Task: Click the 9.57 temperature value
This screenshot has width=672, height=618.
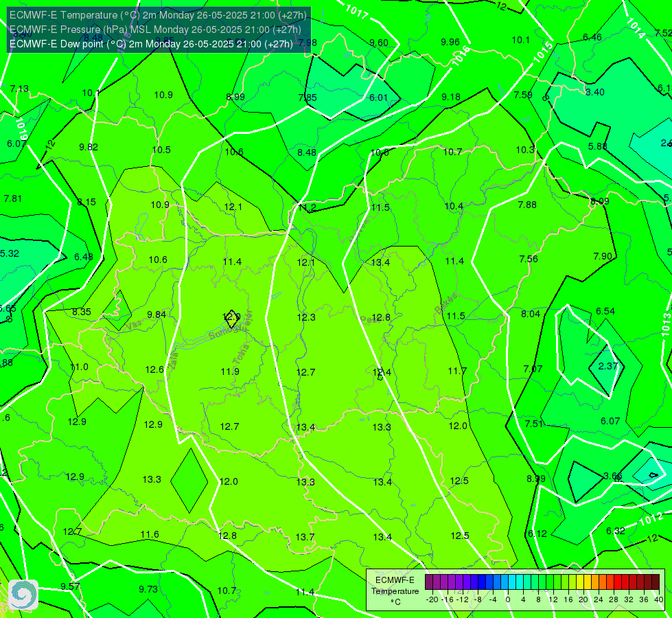Action: point(70,586)
